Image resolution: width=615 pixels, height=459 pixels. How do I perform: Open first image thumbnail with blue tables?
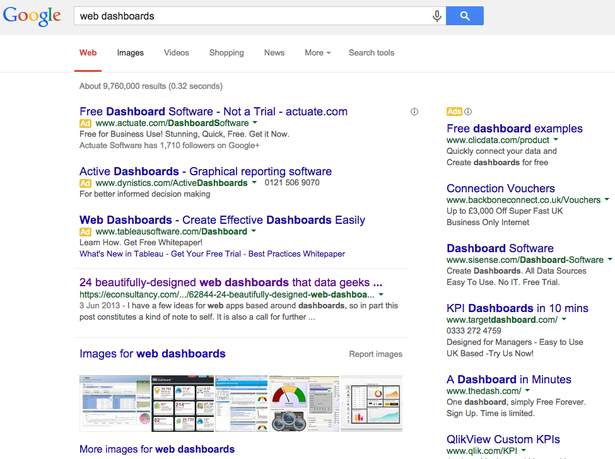115,403
